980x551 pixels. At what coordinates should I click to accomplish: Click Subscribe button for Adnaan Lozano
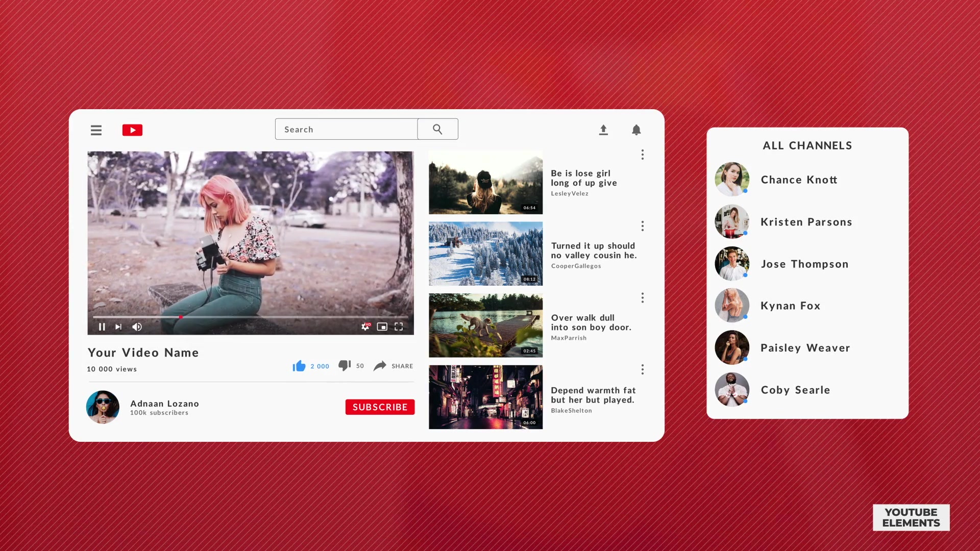point(379,406)
